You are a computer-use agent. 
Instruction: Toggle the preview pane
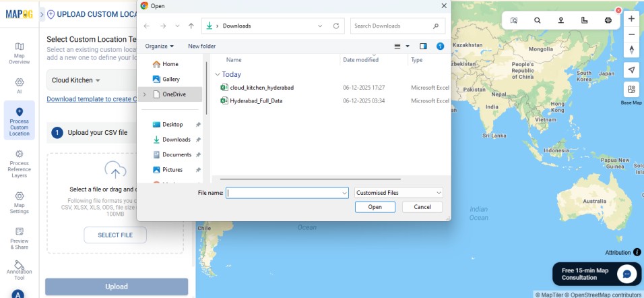[423, 47]
